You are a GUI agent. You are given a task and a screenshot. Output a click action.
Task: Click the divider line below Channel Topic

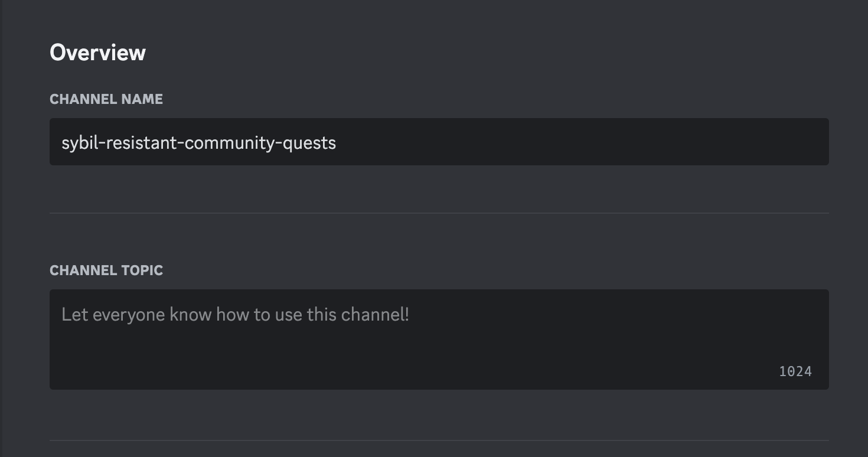pyautogui.click(x=439, y=440)
